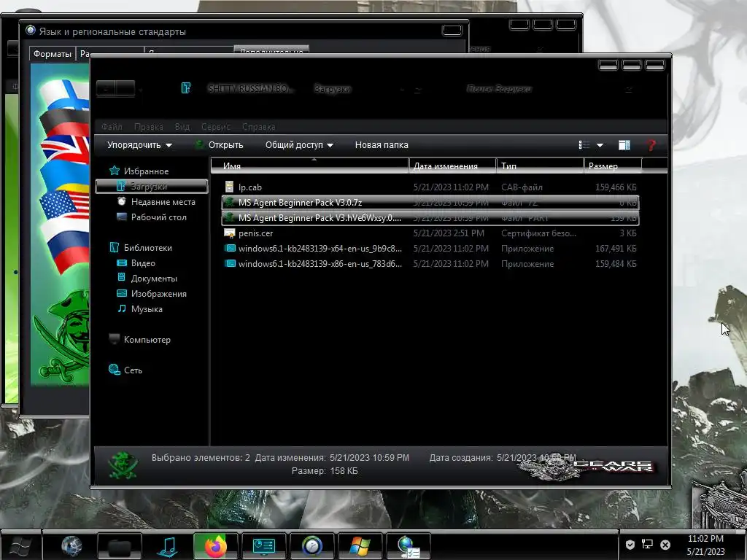Sort files by Дата изменения column

(x=452, y=166)
